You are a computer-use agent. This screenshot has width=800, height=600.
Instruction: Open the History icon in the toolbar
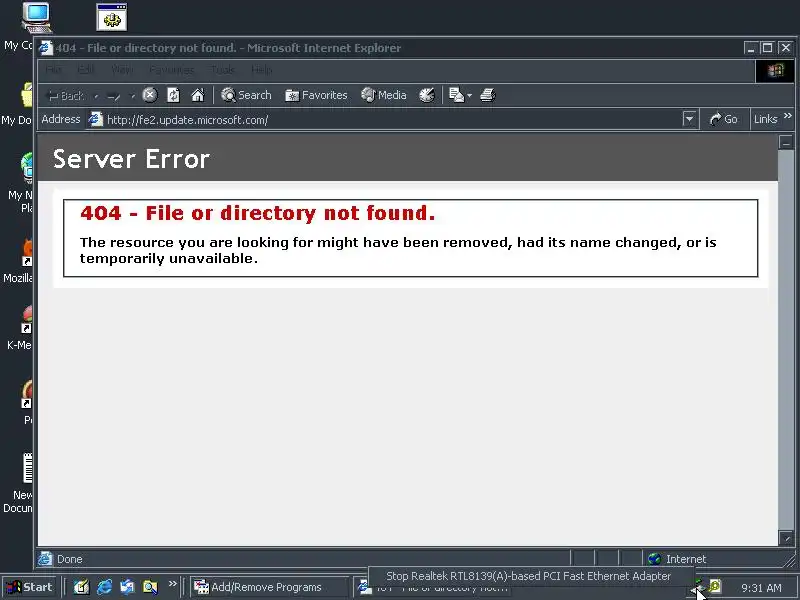[x=427, y=95]
